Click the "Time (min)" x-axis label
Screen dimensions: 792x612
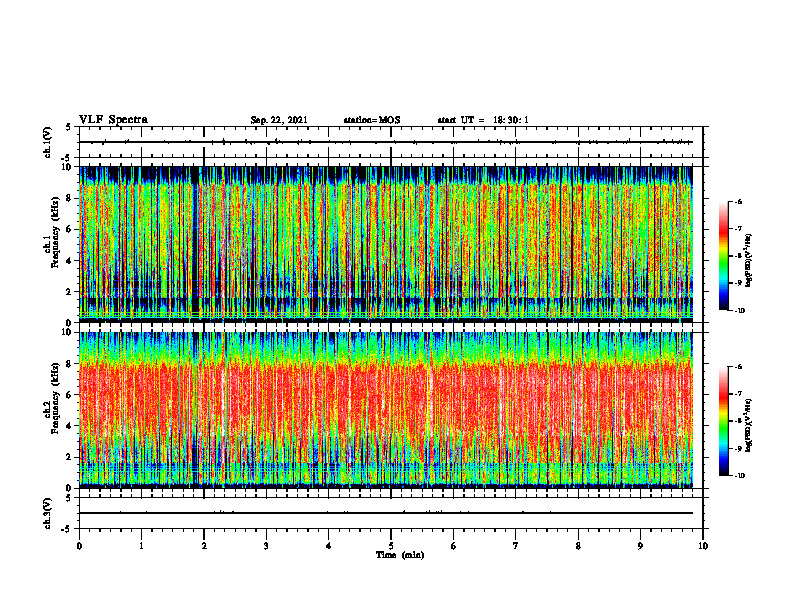click(400, 555)
